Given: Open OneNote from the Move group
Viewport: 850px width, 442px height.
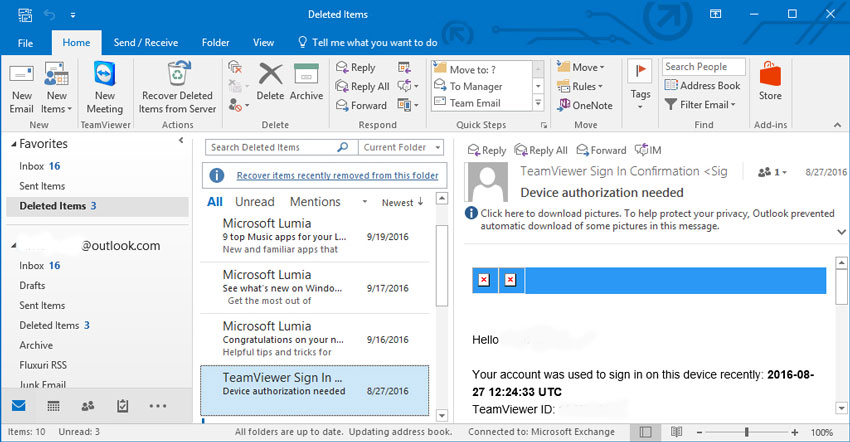Looking at the screenshot, I should tap(585, 105).
